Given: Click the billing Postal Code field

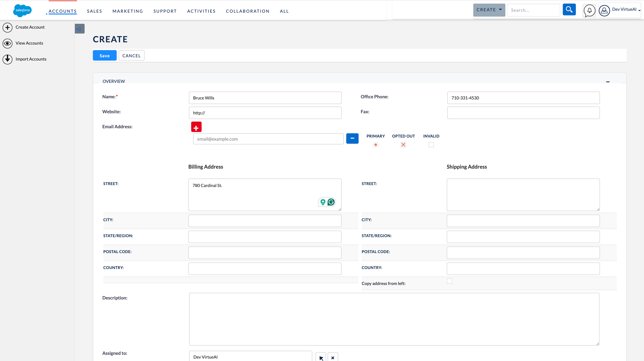Looking at the screenshot, I should point(265,253).
